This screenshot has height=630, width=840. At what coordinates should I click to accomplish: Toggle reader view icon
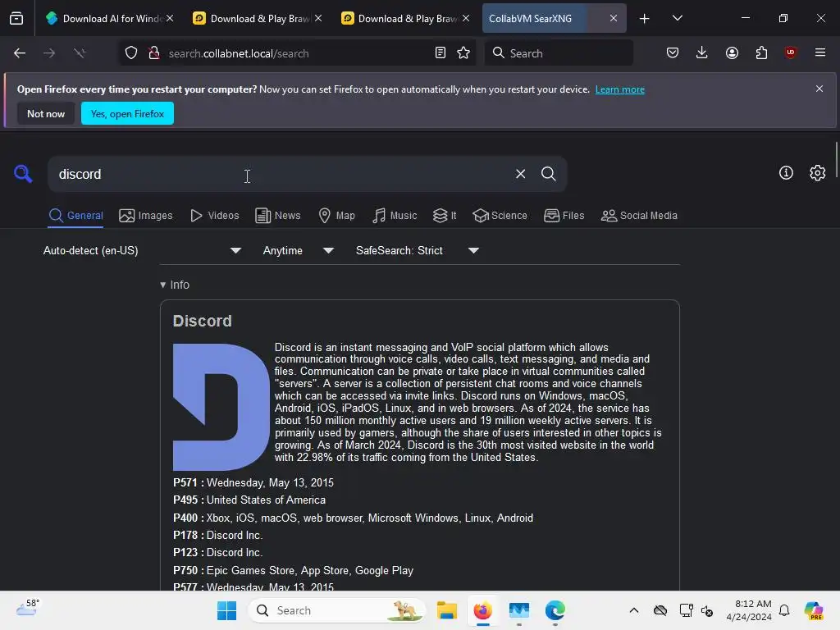point(441,52)
